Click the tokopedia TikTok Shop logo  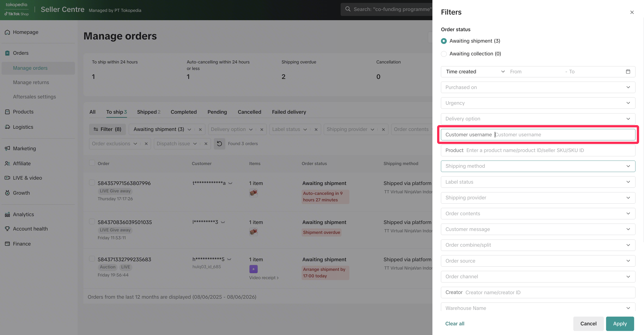pos(17,9)
